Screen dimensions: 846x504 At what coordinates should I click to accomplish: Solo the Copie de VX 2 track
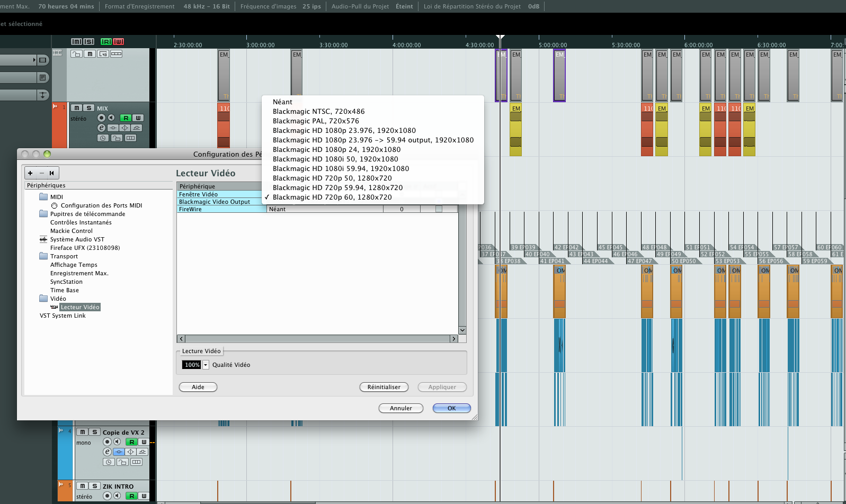click(x=95, y=432)
